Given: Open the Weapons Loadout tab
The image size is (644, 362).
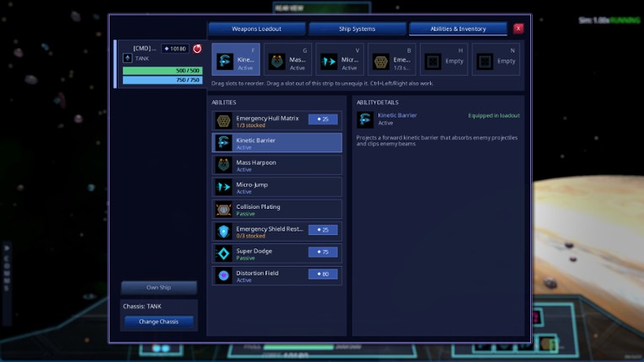Looking at the screenshot, I should [x=257, y=29].
